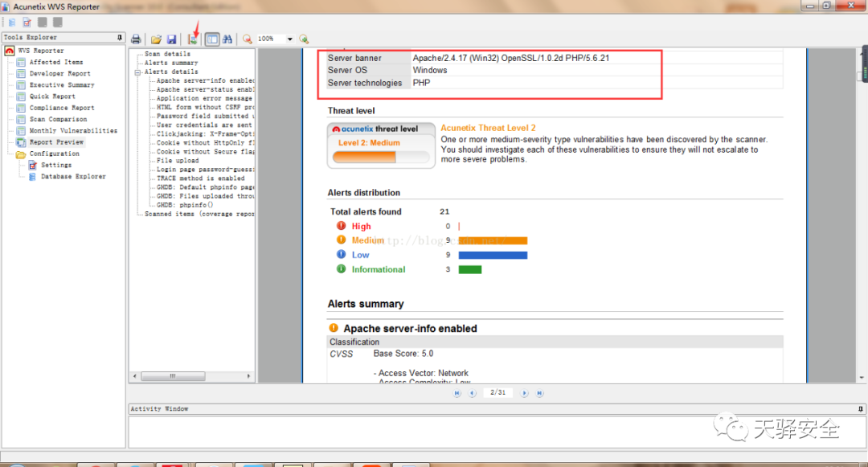Go to HTML form without CSRF entry

(205, 108)
